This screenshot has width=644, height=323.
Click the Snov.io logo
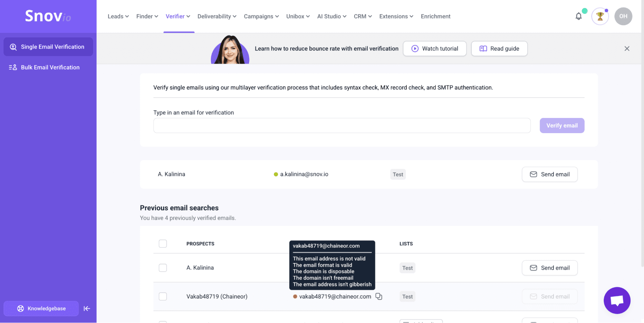[48, 16]
